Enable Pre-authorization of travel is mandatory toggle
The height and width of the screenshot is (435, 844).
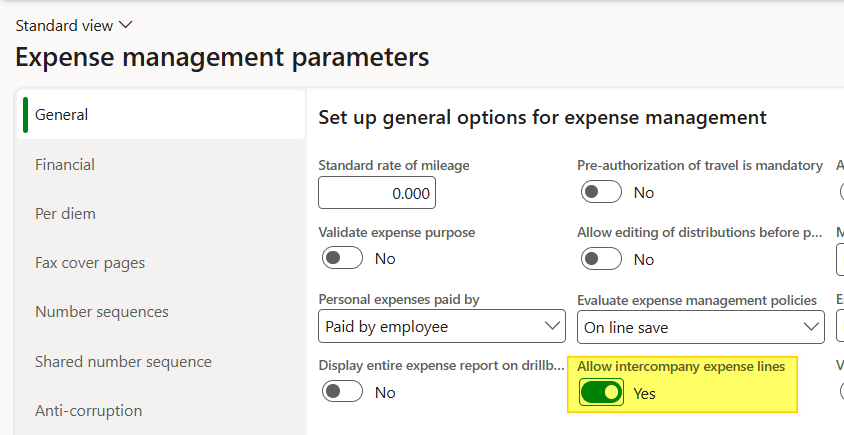601,192
